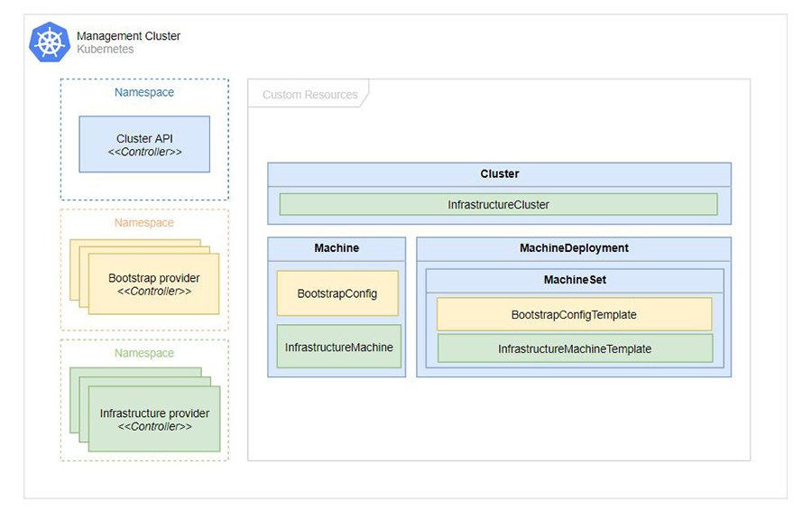Switch to the Custom Resources tab
The image size is (812, 520).
tap(308, 94)
